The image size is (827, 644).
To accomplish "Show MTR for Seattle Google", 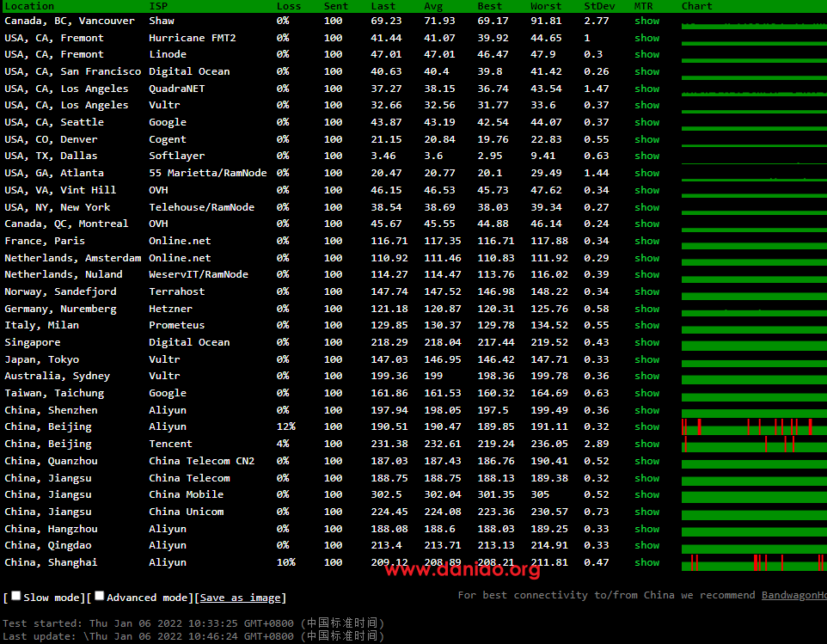I will point(646,122).
